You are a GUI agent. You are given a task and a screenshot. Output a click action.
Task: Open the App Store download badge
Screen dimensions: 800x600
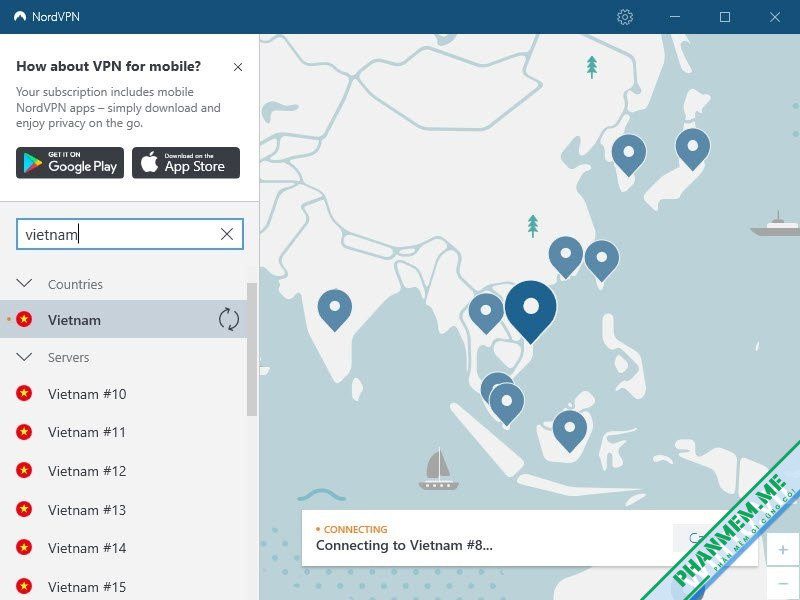click(186, 163)
